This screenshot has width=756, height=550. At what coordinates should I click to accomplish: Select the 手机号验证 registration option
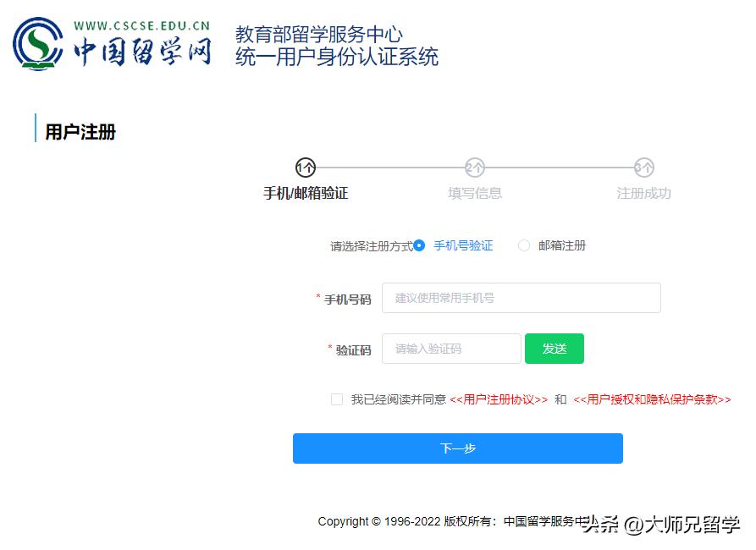pos(419,245)
